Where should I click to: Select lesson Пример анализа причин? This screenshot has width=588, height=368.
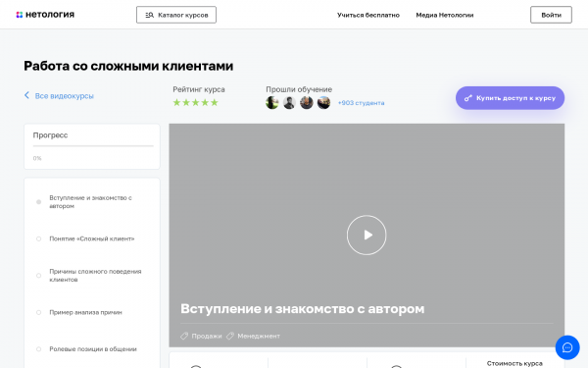(85, 312)
